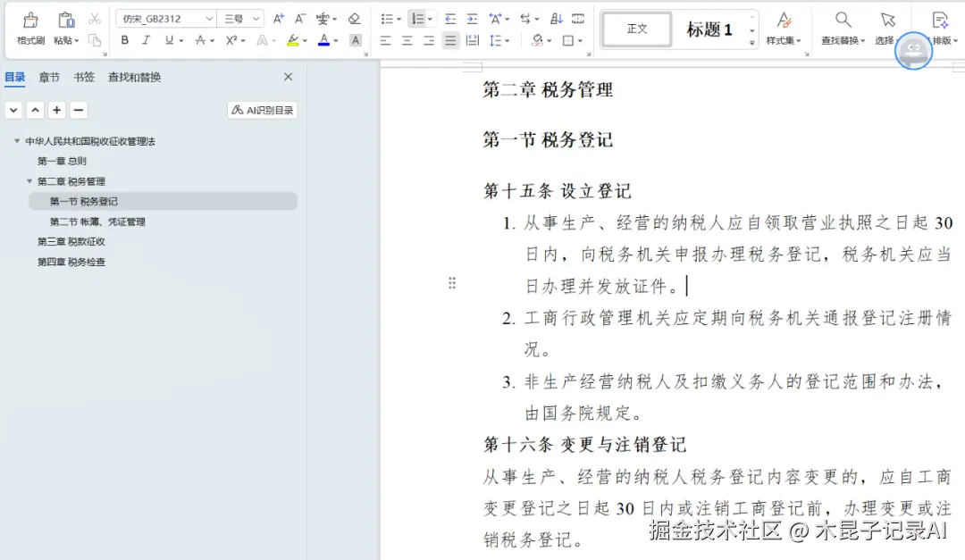
Task: Click decrease indent icon
Action: click(450, 19)
